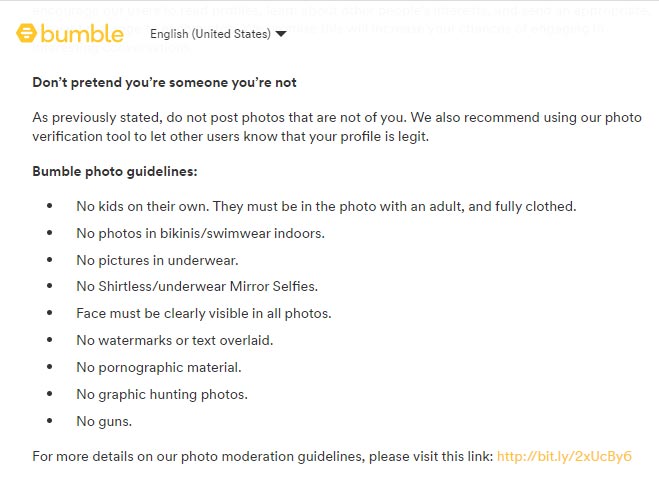Click the bullet point beside "No guns."
The width and height of the screenshot is (659, 477).
(x=50, y=421)
